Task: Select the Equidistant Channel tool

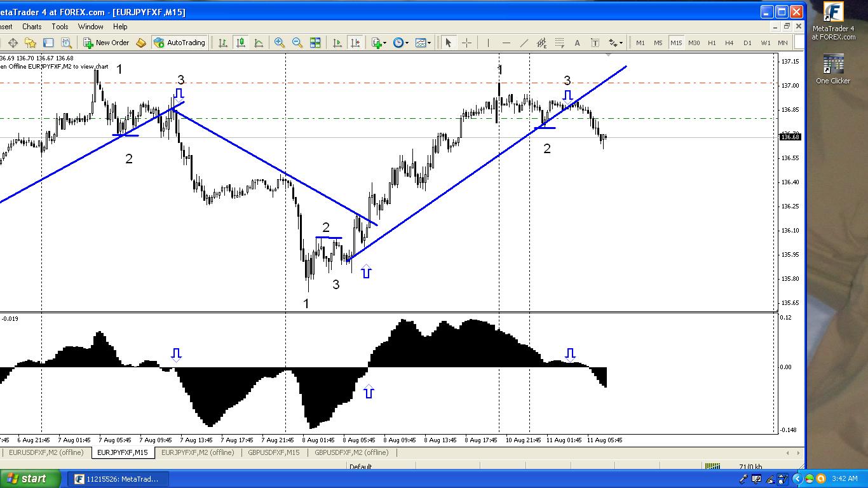Action: (541, 43)
